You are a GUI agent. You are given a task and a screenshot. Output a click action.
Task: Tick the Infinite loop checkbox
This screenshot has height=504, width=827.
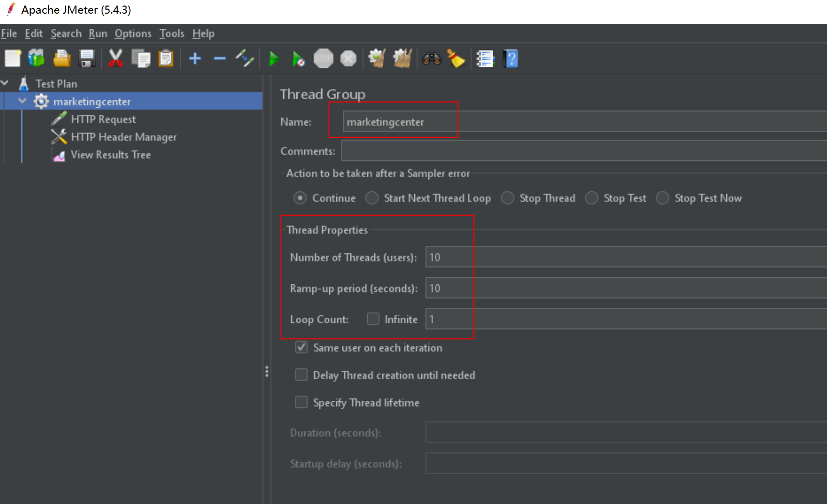coord(373,319)
